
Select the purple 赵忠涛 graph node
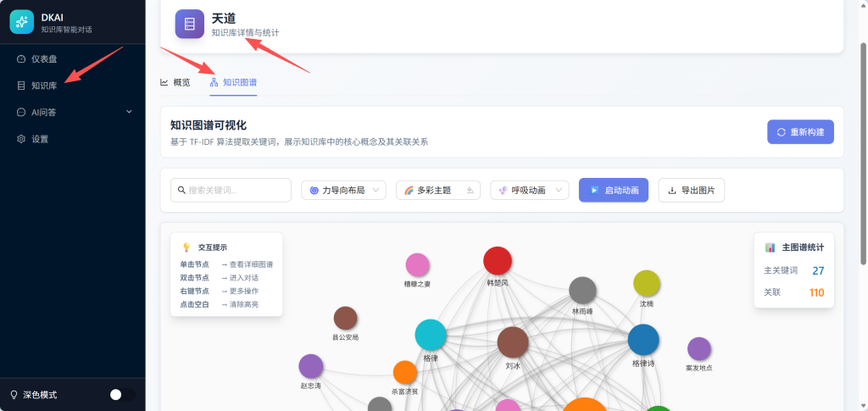click(x=310, y=367)
